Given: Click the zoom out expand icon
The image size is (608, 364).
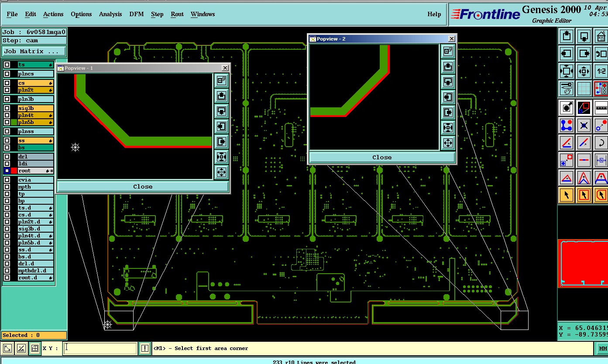Looking at the screenshot, I should (x=567, y=71).
